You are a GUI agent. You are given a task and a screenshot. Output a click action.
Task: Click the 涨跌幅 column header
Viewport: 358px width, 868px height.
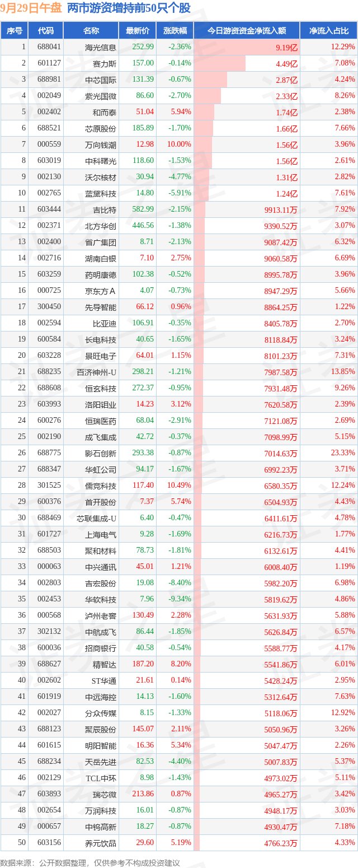coord(174,31)
